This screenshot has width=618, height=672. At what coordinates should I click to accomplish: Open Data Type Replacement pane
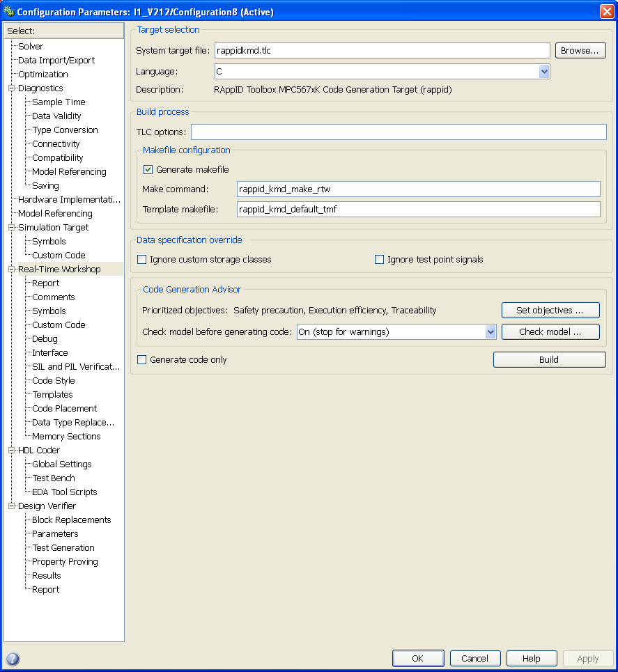click(x=73, y=423)
